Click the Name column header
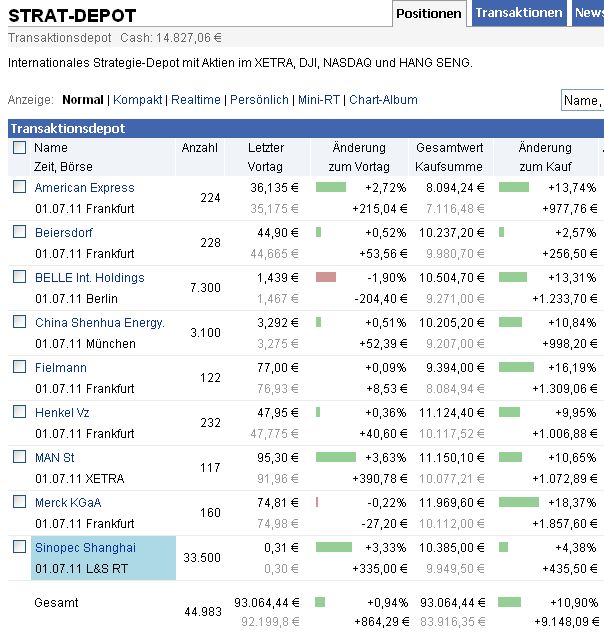604x643 pixels. [51, 148]
